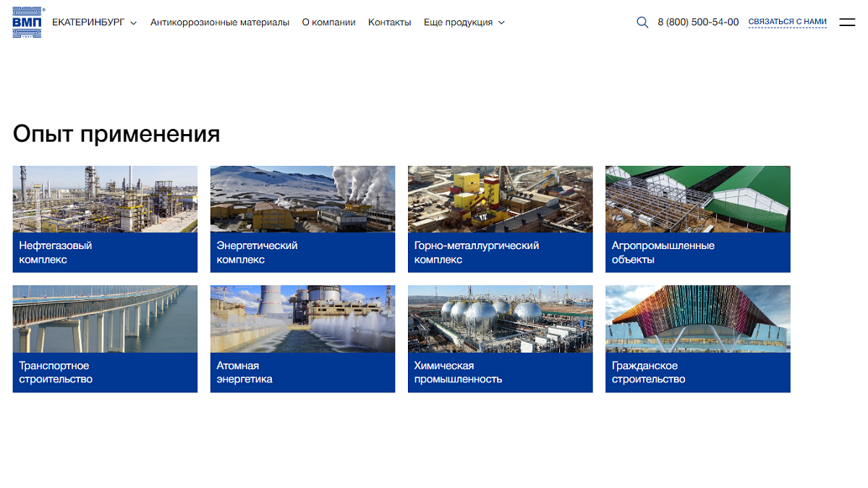Select the Гражданское строительство label
Image resolution: width=868 pixels, height=488 pixels.
(x=648, y=372)
